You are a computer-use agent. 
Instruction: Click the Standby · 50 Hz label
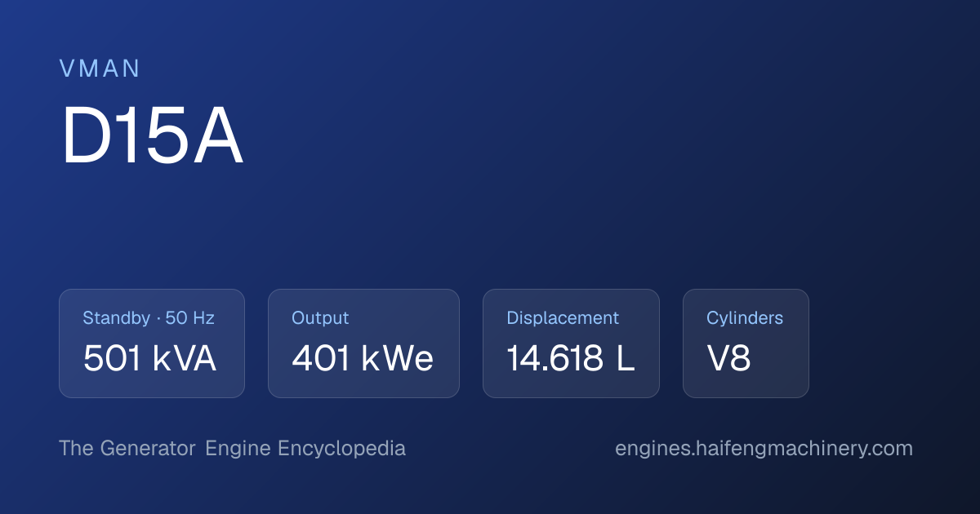click(149, 318)
